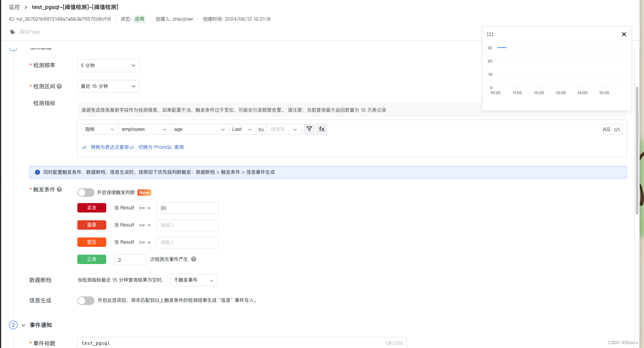
Task: Click the drag handle dots on chart popup
Action: point(490,34)
